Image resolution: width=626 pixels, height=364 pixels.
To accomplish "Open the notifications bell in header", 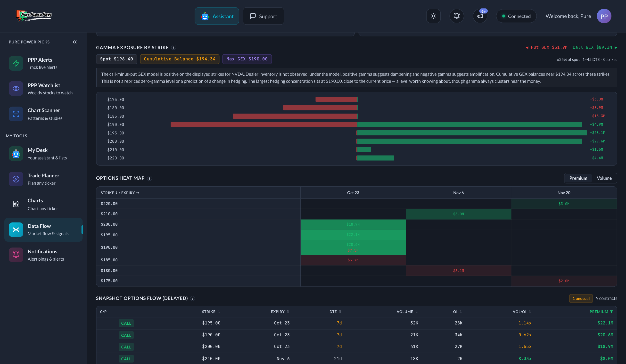I will 457,16.
